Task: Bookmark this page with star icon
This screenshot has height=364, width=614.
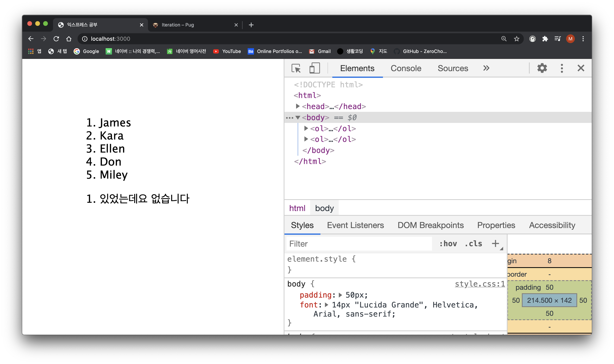Action: coord(516,39)
